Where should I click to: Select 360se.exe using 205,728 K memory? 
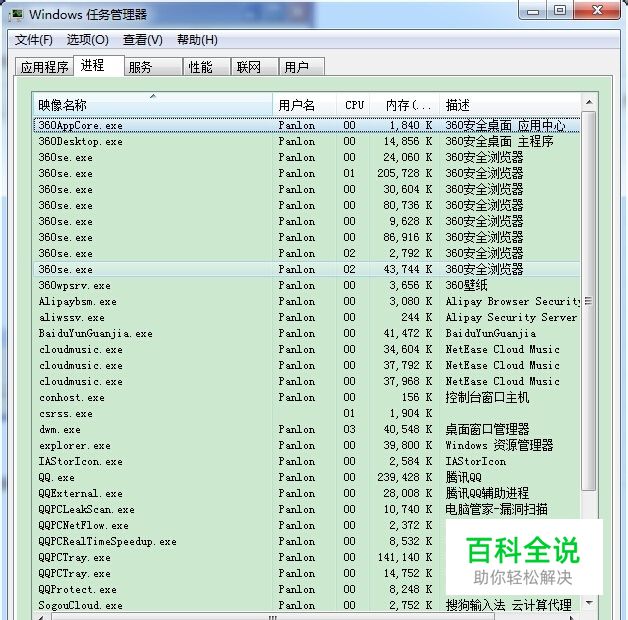click(306, 173)
